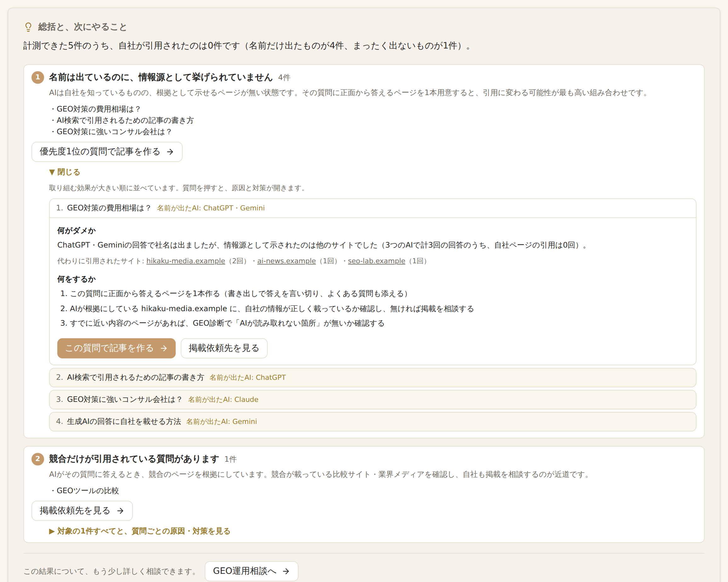
Task: Click the text この結果について、もう少し詳しく相談できます。
Action: coord(111,572)
